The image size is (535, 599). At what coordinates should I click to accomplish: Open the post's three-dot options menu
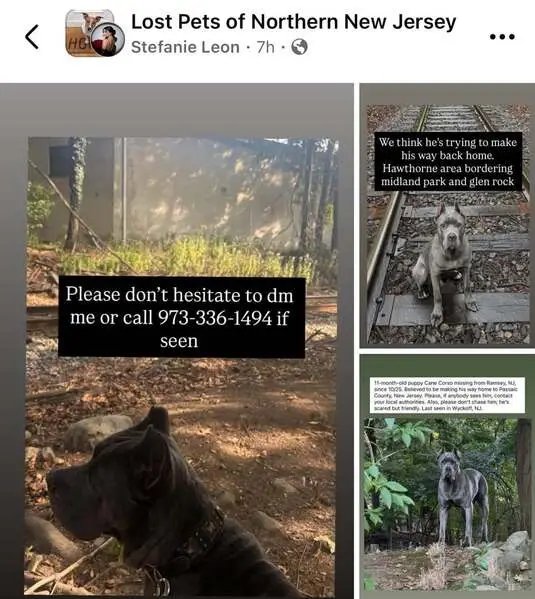point(502,37)
